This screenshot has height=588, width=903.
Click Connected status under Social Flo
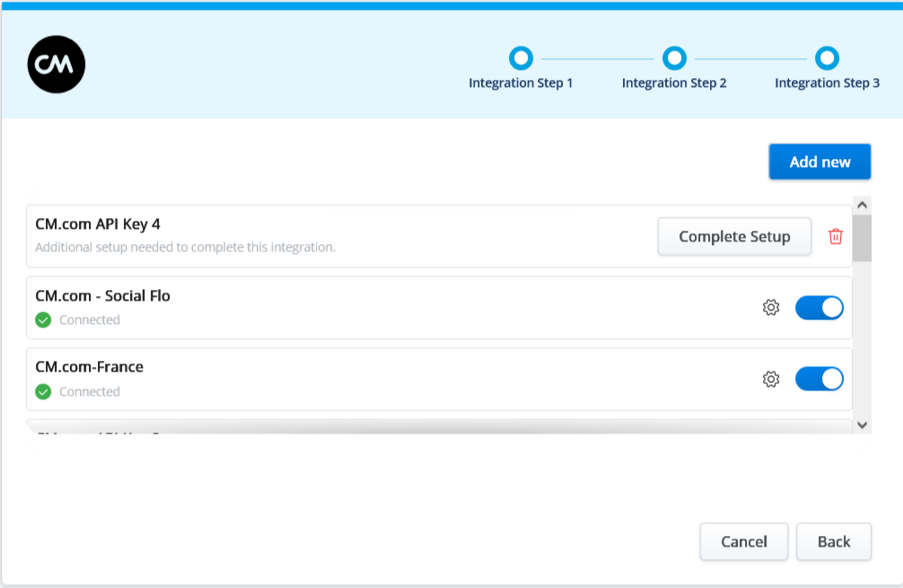point(89,320)
